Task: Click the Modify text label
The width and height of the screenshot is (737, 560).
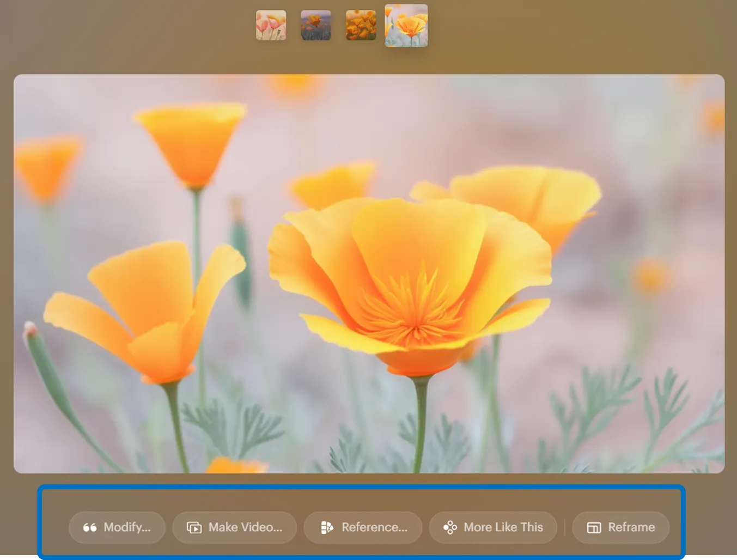Action: pos(126,527)
